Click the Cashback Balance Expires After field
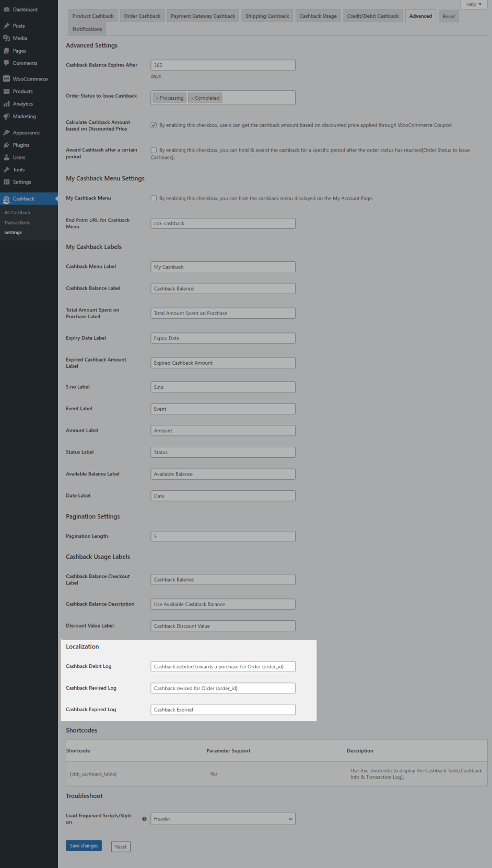Image resolution: width=492 pixels, height=868 pixels. tap(223, 65)
